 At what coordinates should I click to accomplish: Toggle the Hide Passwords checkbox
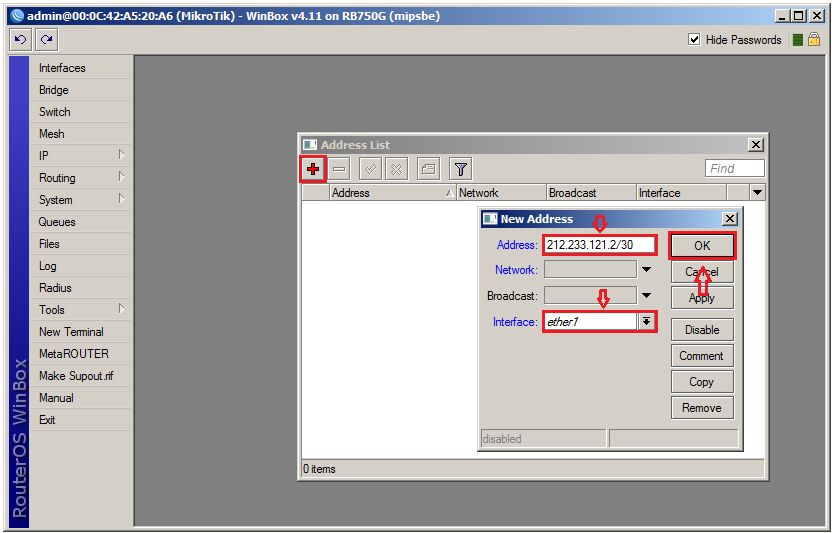(x=695, y=40)
